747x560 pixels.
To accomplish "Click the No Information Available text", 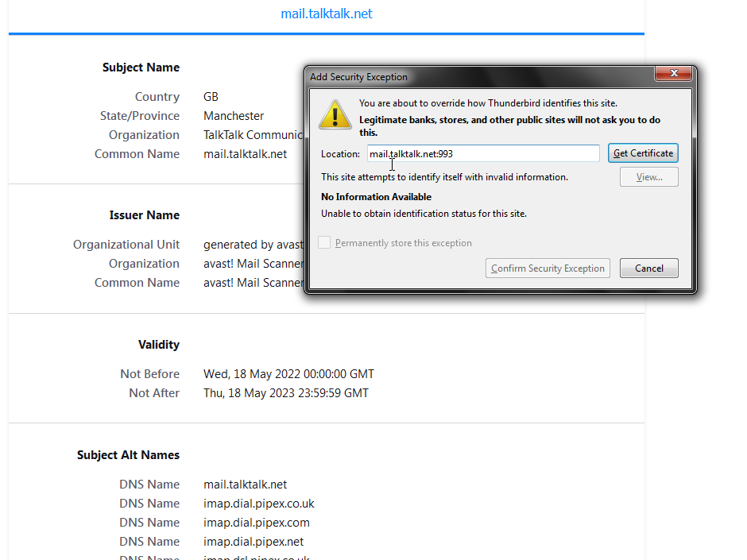I will pos(376,197).
